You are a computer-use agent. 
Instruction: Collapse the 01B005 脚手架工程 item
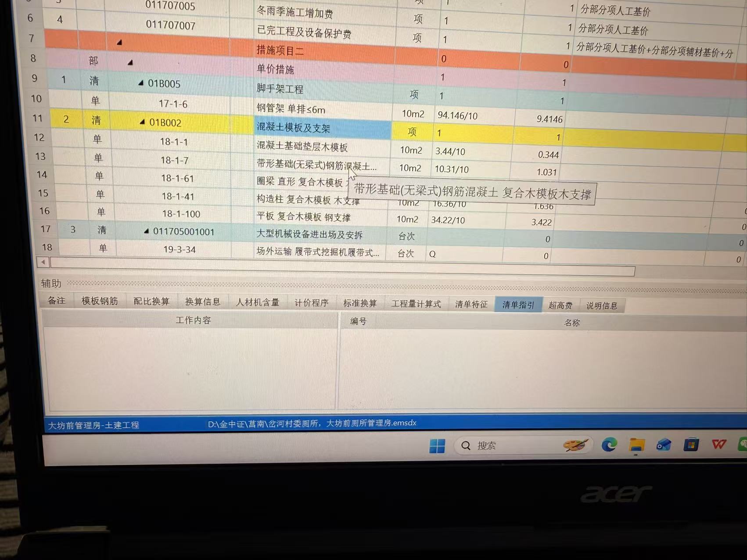[x=142, y=83]
